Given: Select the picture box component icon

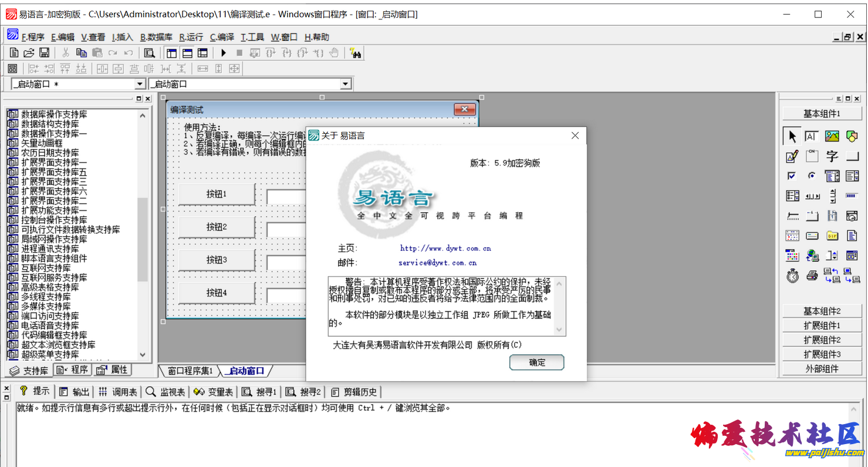Looking at the screenshot, I should [x=832, y=136].
